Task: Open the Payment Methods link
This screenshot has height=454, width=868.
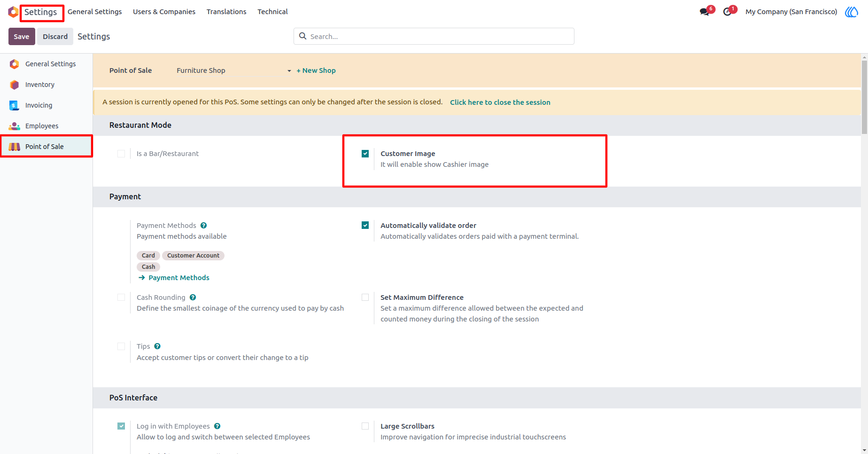Action: [179, 278]
